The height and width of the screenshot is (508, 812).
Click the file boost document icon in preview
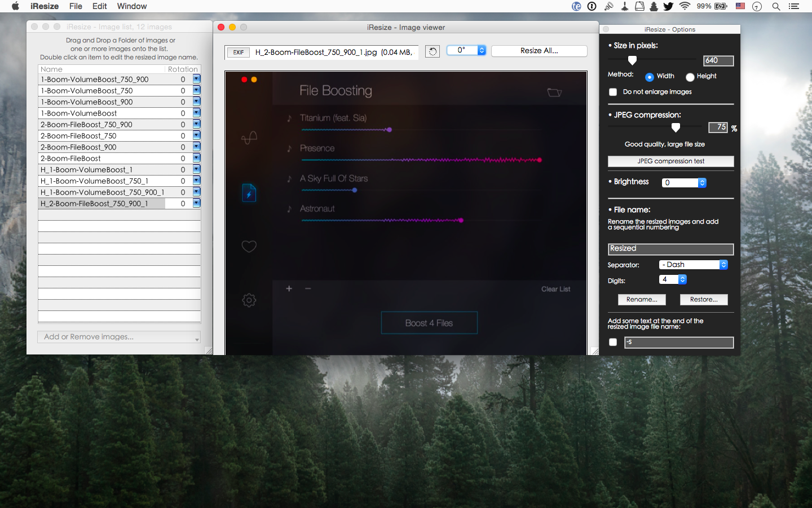pyautogui.click(x=249, y=193)
